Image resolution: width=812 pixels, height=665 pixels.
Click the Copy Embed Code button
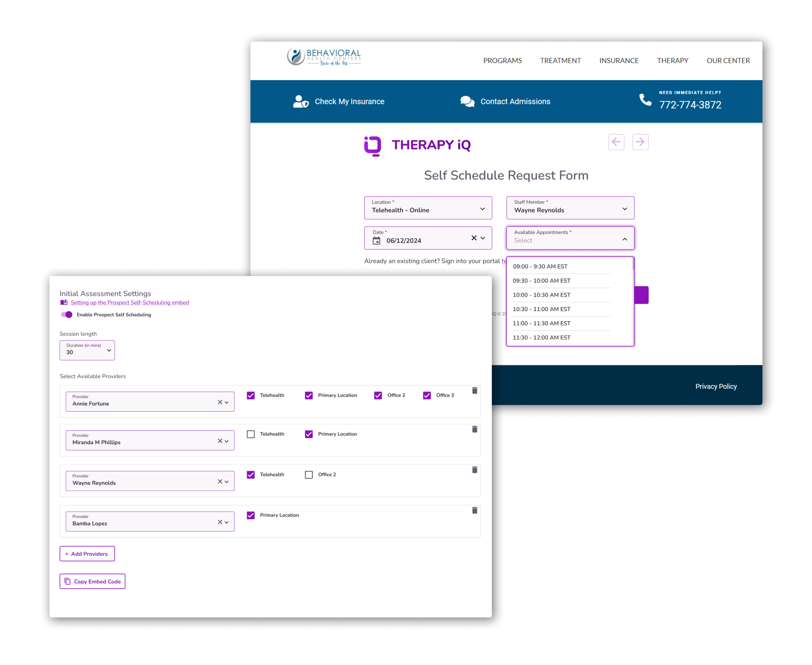[x=92, y=581]
